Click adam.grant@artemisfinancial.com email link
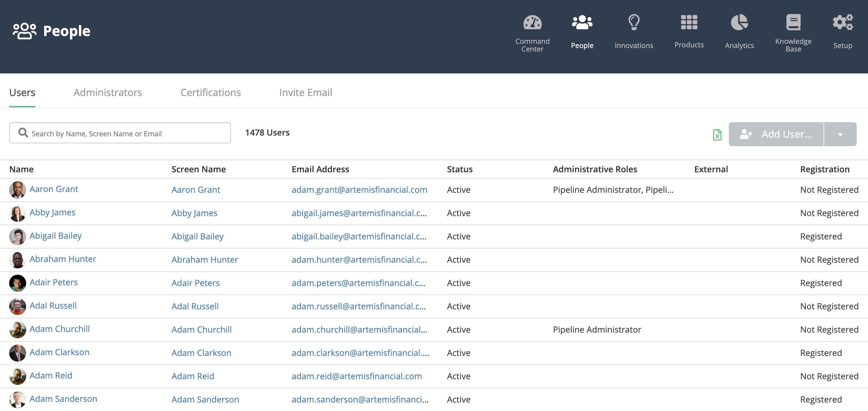Screen dimensions: 868x411 (x=359, y=190)
